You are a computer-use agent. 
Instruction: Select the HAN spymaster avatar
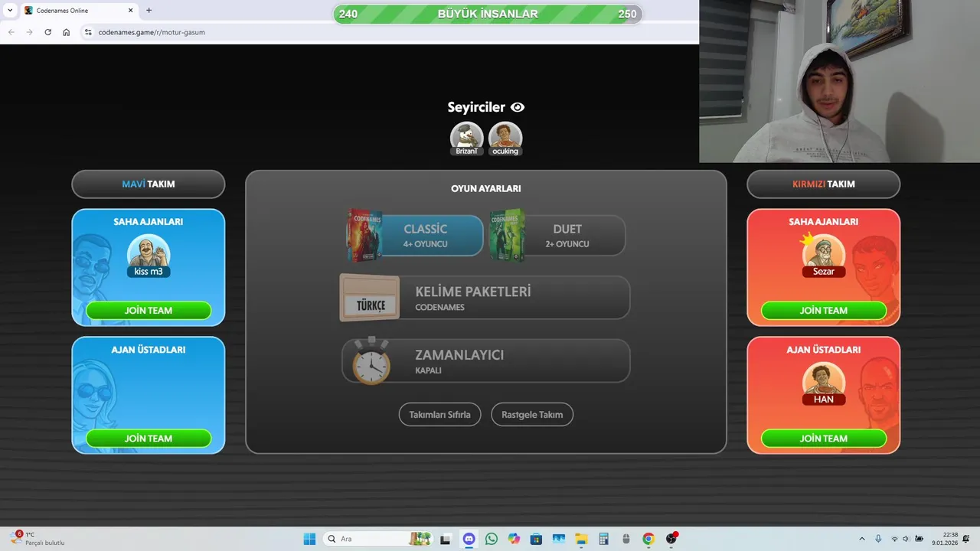click(824, 383)
